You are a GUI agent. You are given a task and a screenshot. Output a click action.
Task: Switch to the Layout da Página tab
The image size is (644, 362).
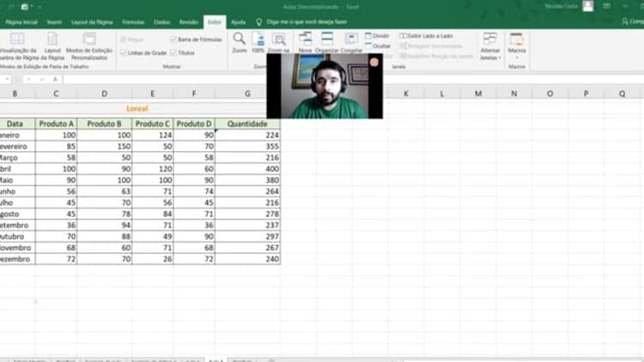pos(92,22)
